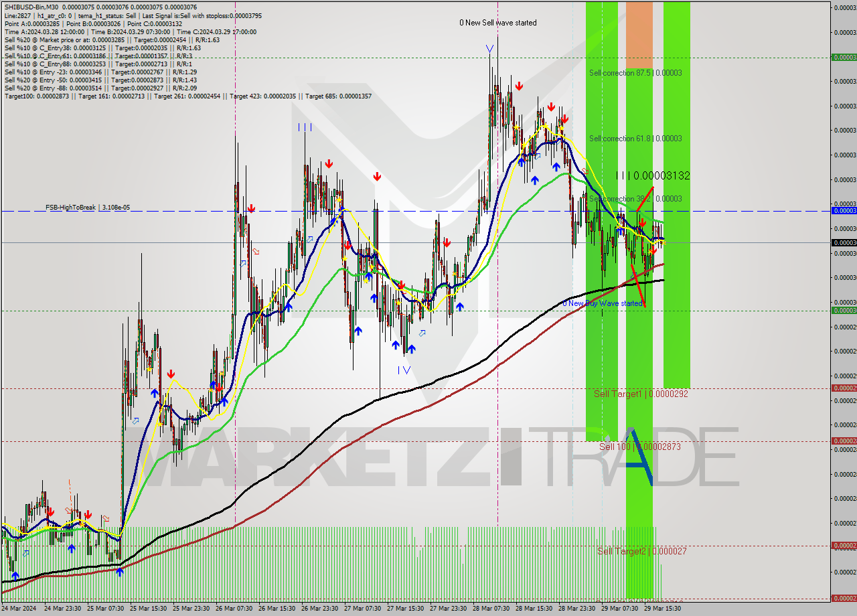Click the '0 New Sell wave started' label
Image resolution: width=857 pixels, height=616 pixels.
[497, 23]
